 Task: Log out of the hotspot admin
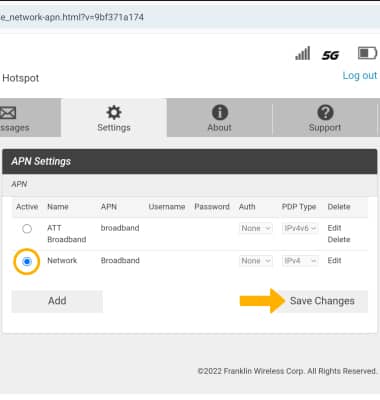point(360,76)
